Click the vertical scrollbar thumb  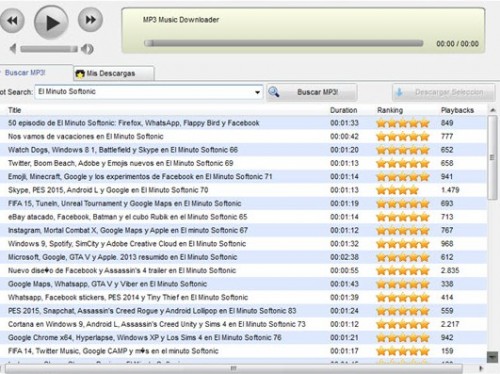[x=492, y=158]
